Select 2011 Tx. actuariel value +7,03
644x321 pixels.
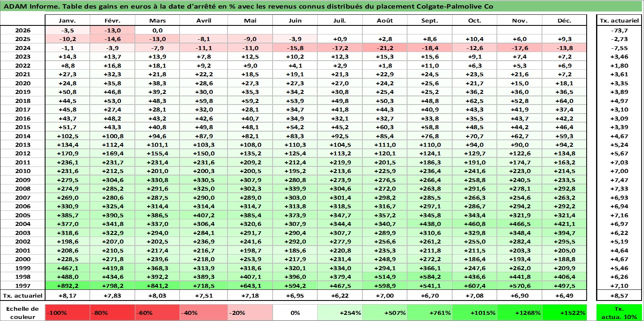[x=619, y=162]
